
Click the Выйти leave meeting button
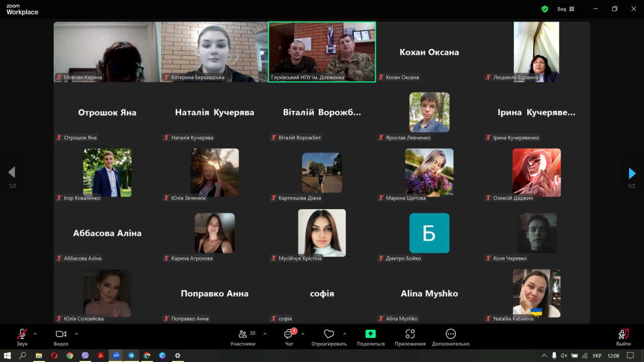(623, 337)
